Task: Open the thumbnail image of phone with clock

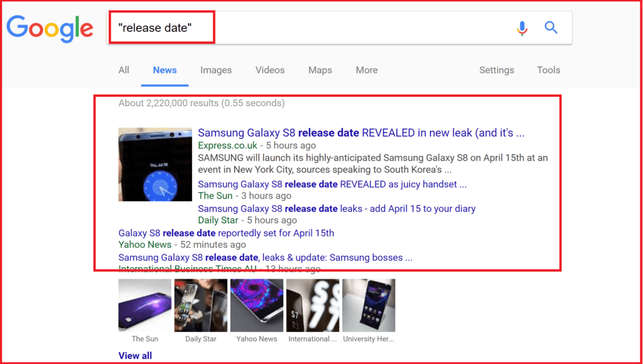Action: pos(155,164)
